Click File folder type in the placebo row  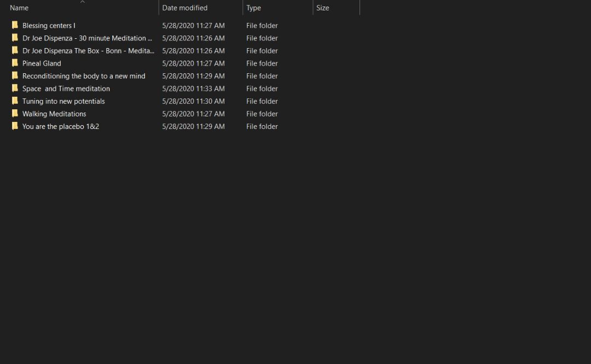pos(262,126)
